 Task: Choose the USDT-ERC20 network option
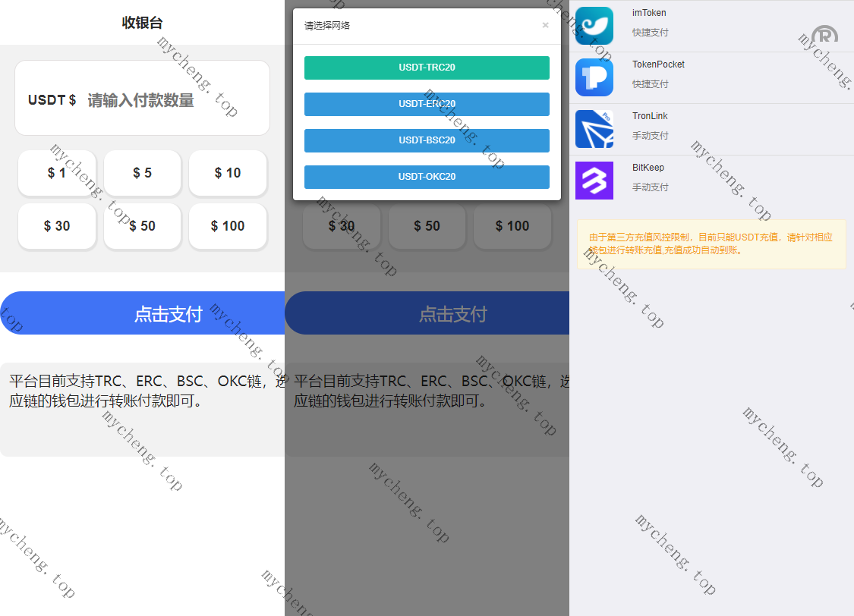point(427,104)
